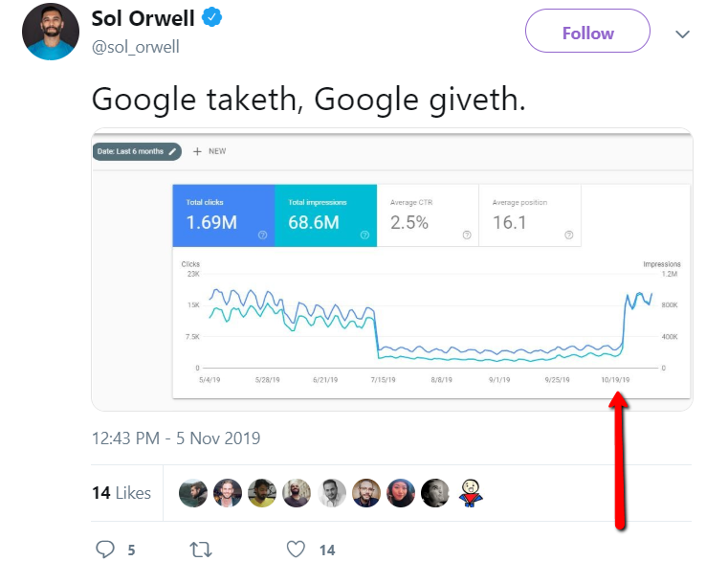728x584 pixels.
Task: Open the Date: Last 6 months filter
Action: (137, 151)
